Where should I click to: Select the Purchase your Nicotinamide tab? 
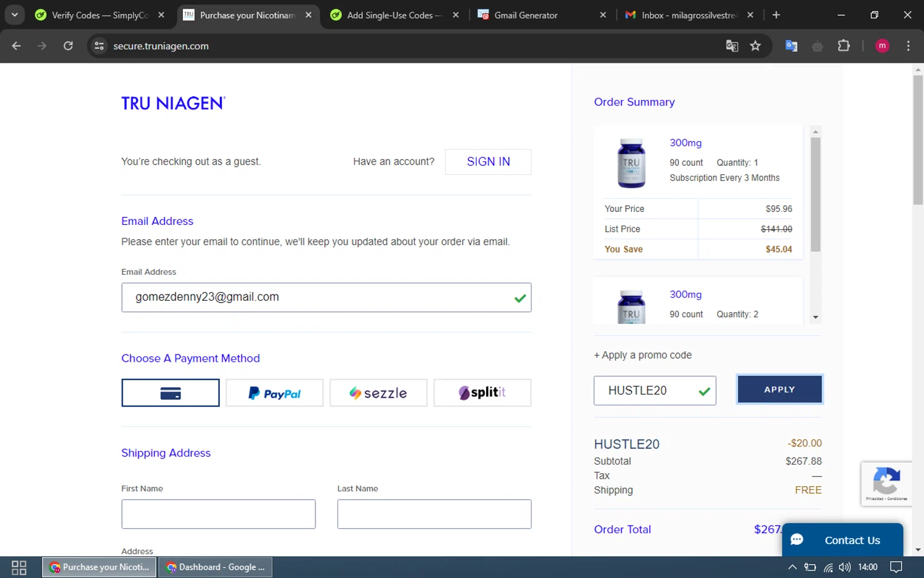[247, 15]
